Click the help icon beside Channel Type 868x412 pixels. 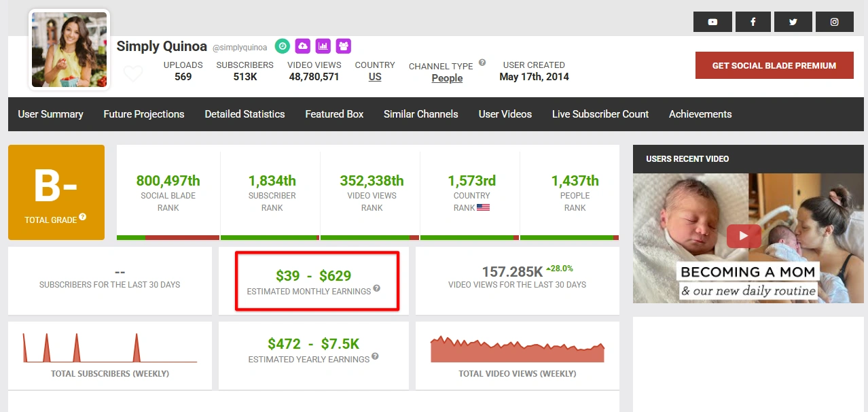tap(482, 63)
